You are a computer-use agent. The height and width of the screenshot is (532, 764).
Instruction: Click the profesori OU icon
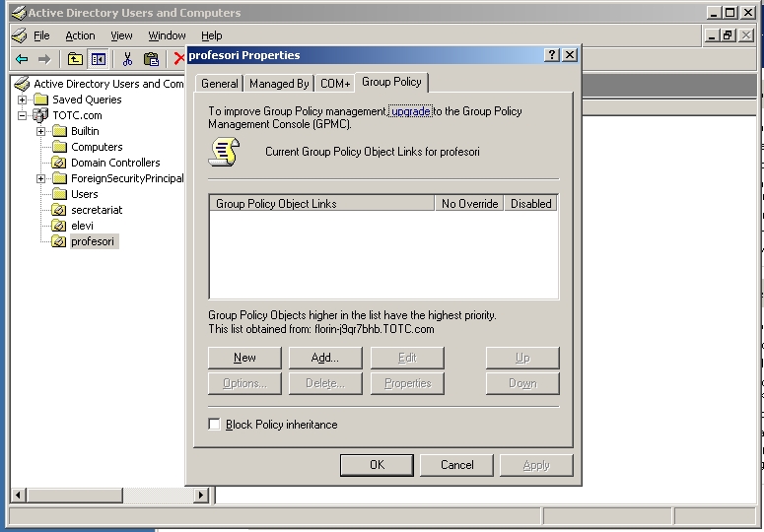pos(59,241)
